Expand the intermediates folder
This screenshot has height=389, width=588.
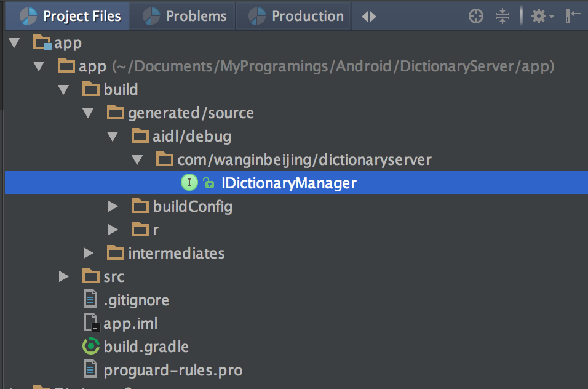point(88,253)
